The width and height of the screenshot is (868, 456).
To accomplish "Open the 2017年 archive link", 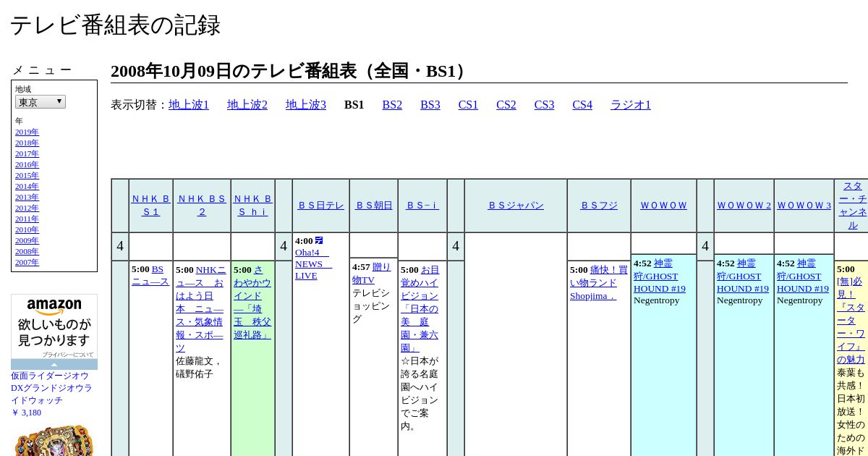I will [27, 153].
